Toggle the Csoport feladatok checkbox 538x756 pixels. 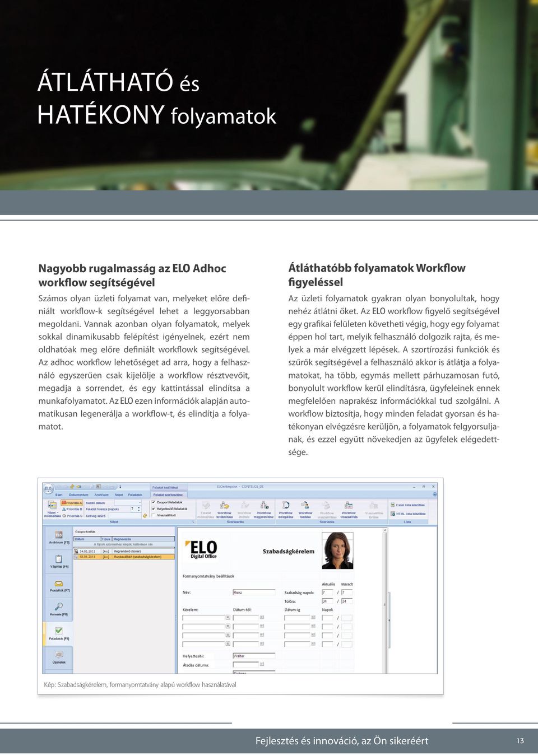(154, 502)
